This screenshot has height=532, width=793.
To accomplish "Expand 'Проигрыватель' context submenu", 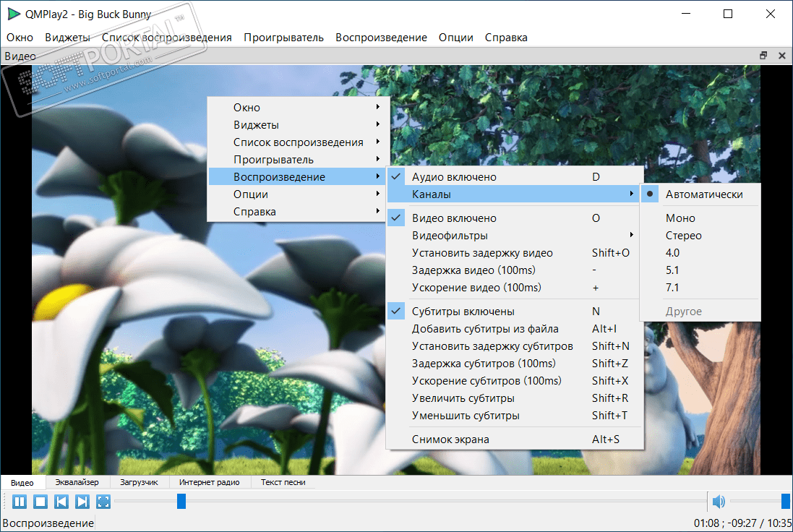I will tap(299, 160).
